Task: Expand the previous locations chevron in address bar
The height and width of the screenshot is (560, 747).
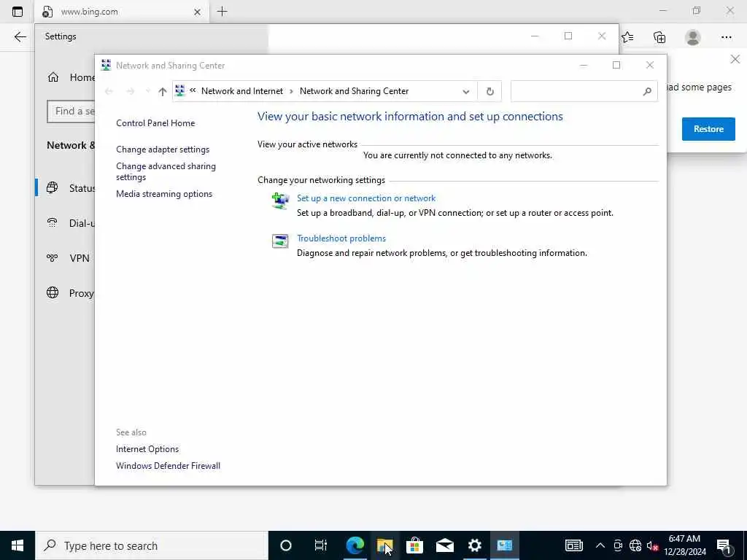Action: (x=193, y=90)
